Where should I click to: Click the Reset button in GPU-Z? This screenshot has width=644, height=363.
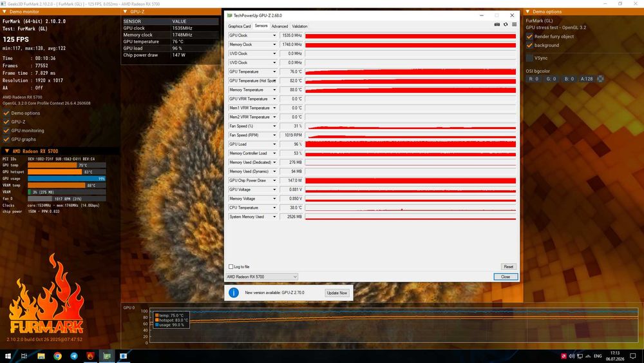[509, 267]
